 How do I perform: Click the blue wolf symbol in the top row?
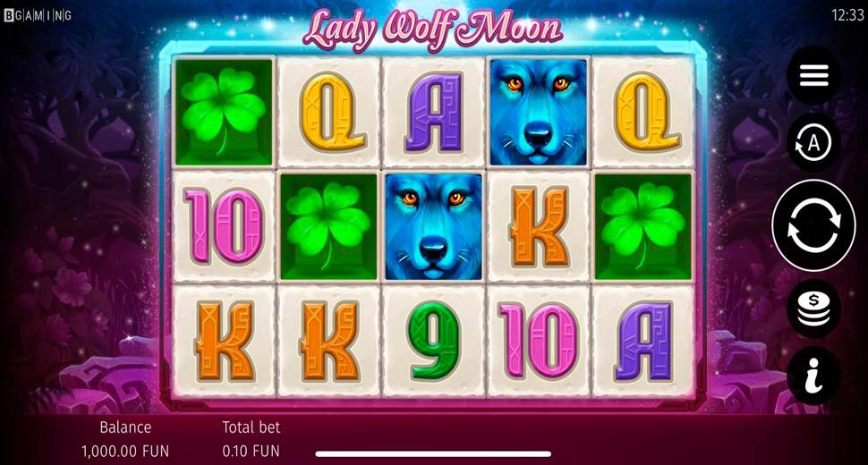538,113
